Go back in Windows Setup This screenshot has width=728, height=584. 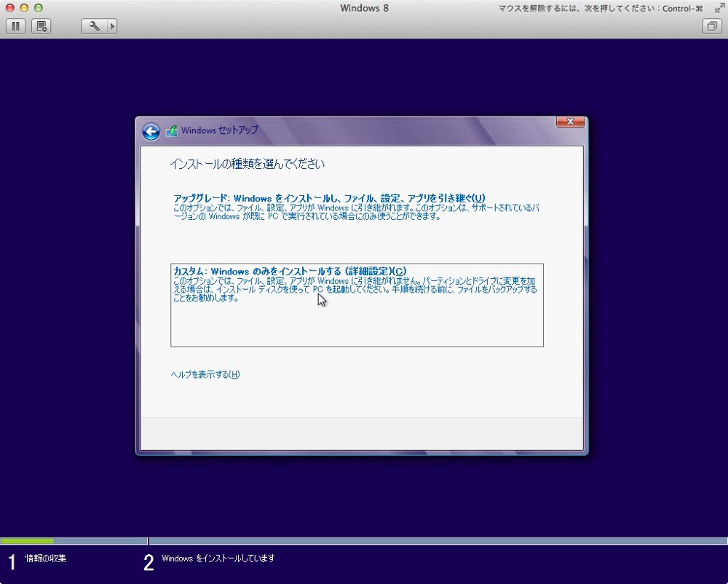click(x=151, y=131)
